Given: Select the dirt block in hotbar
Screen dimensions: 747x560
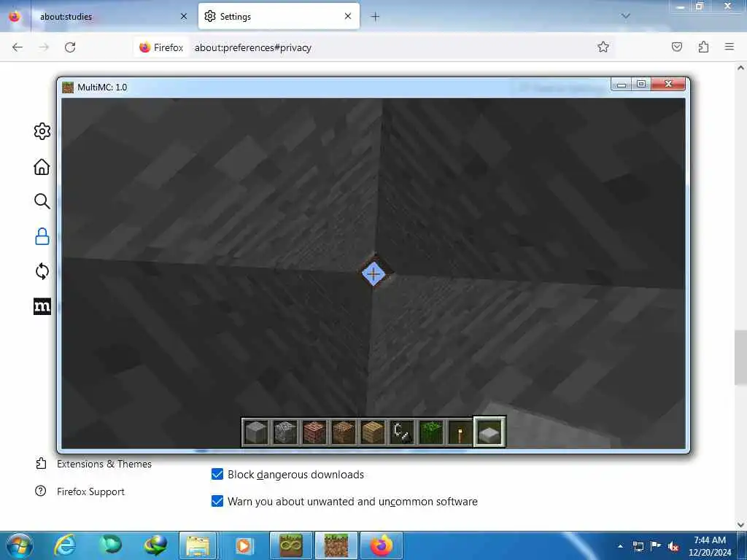Looking at the screenshot, I should click(x=344, y=432).
